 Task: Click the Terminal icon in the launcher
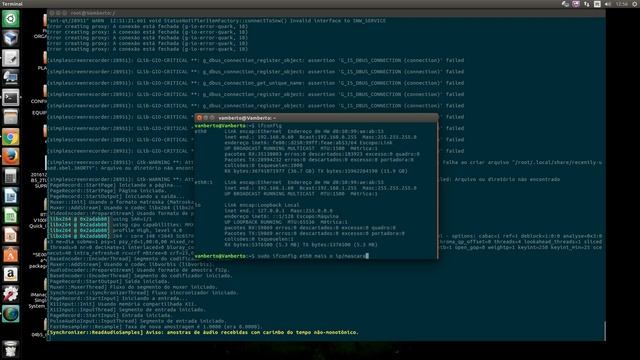[x=11, y=98]
